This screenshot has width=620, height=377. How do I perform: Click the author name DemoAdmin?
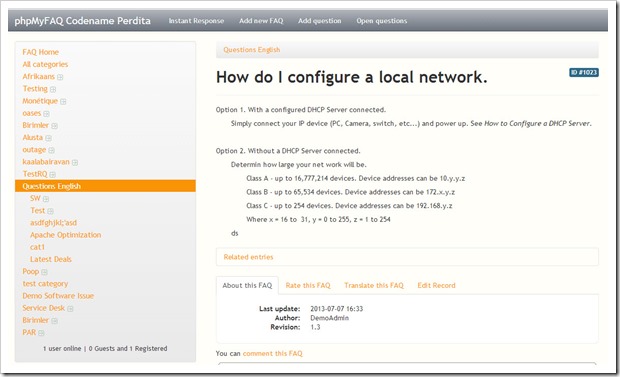click(329, 318)
